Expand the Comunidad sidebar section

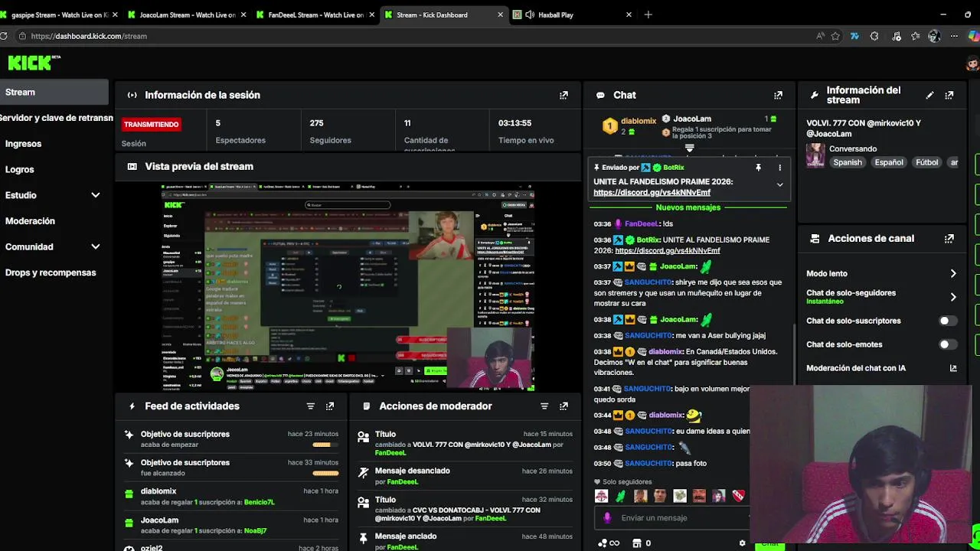tap(96, 247)
